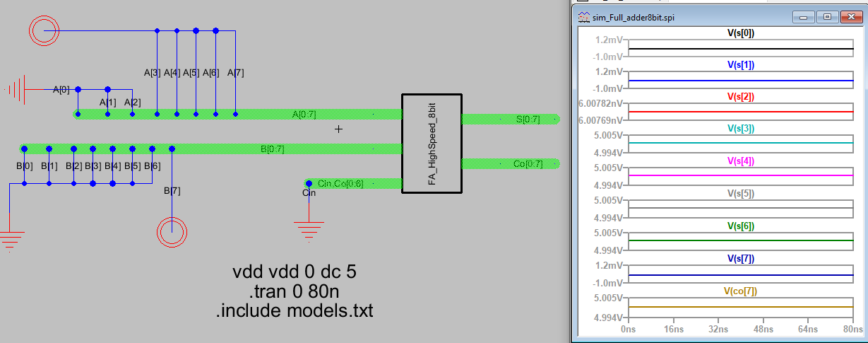Image resolution: width=868 pixels, height=343 pixels.
Task: Click the 6.00782nV axis value on V(s[2])
Action: (x=600, y=103)
